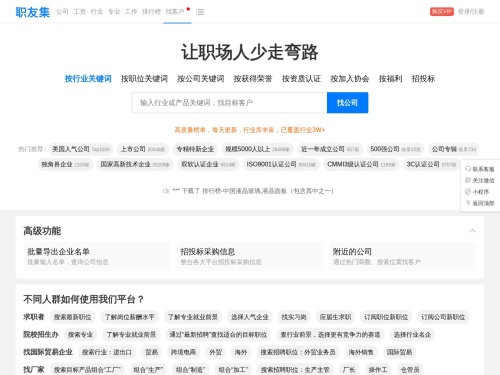Open 工资 in top navigation
The width and height of the screenshot is (500, 375).
[x=79, y=12]
